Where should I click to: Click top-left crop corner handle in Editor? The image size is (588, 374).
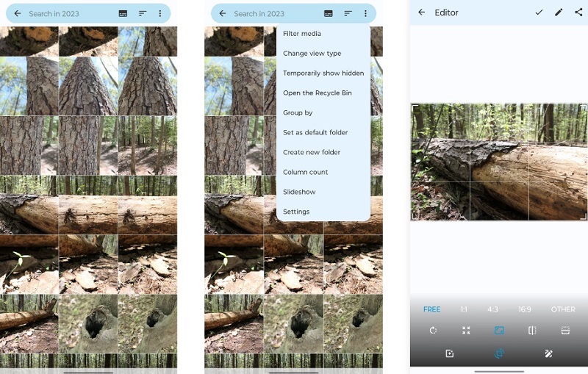point(415,108)
